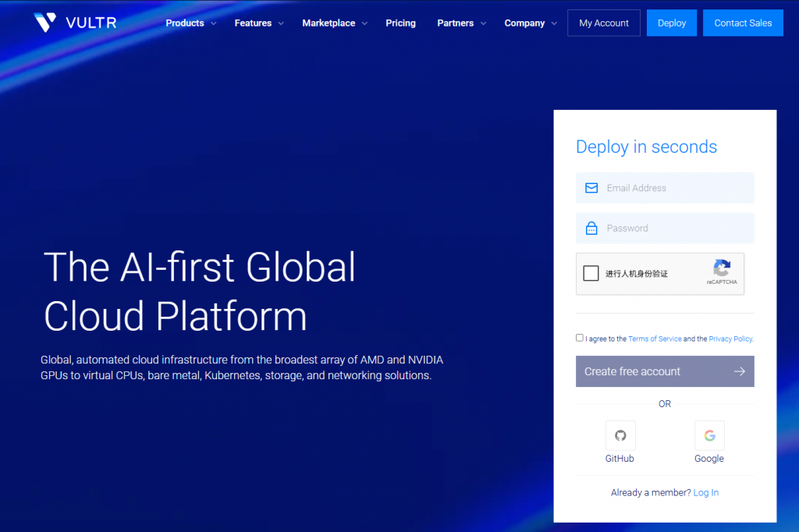Click the envelope icon in email field

pos(591,188)
